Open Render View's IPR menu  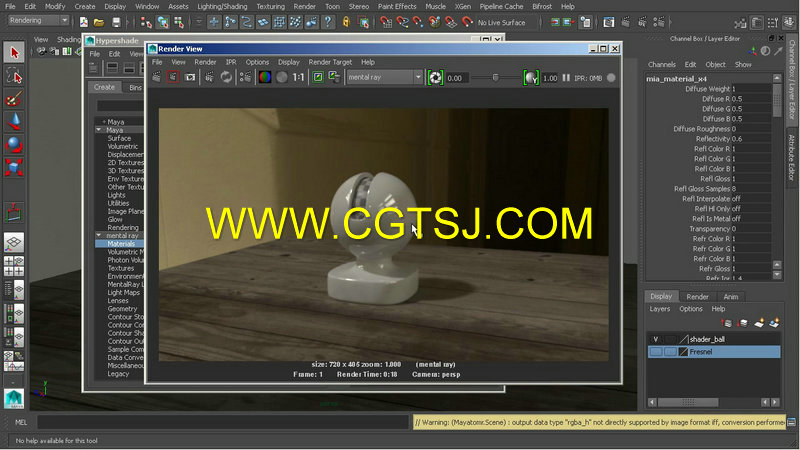tap(231, 62)
